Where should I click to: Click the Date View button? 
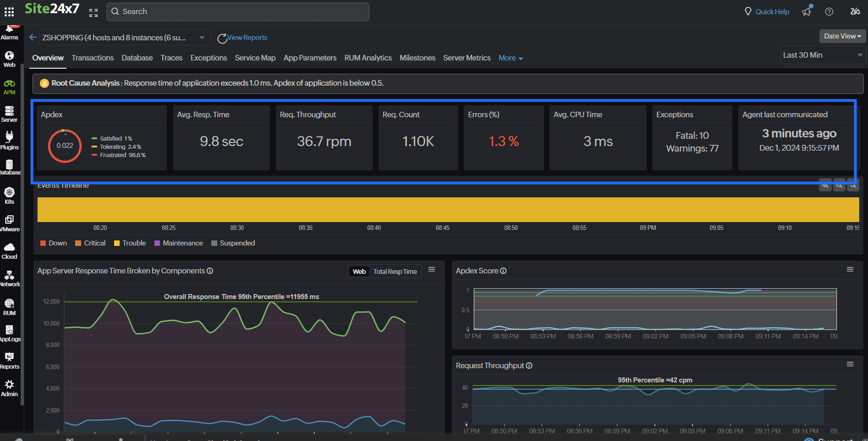click(x=842, y=36)
